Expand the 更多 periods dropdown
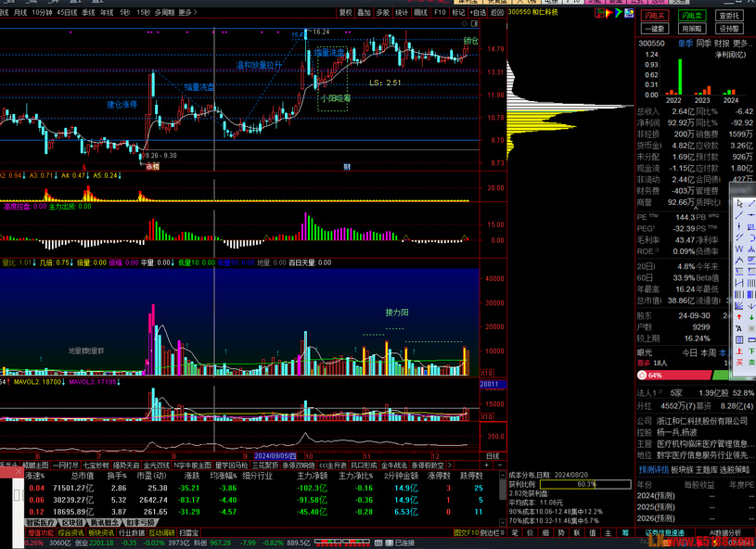Viewport: 756px width, 549px height. pyautogui.click(x=186, y=13)
